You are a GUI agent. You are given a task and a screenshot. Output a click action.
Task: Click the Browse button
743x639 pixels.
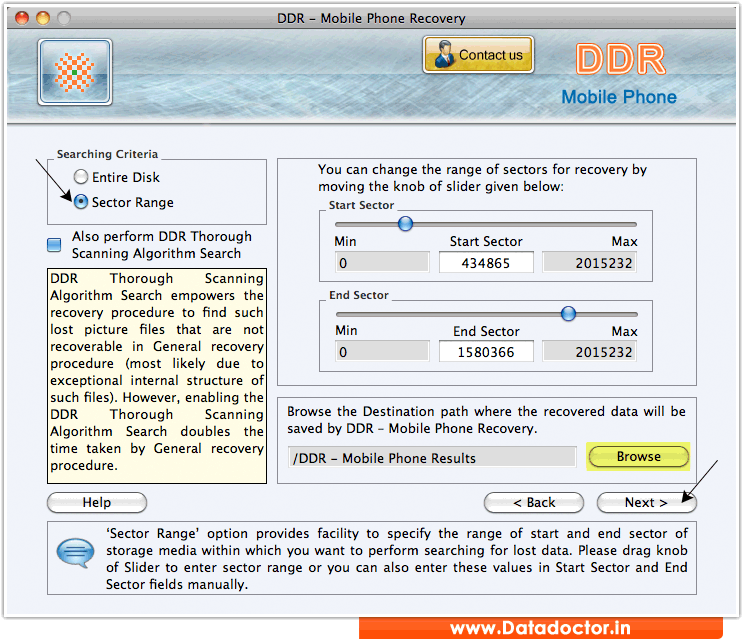[638, 457]
